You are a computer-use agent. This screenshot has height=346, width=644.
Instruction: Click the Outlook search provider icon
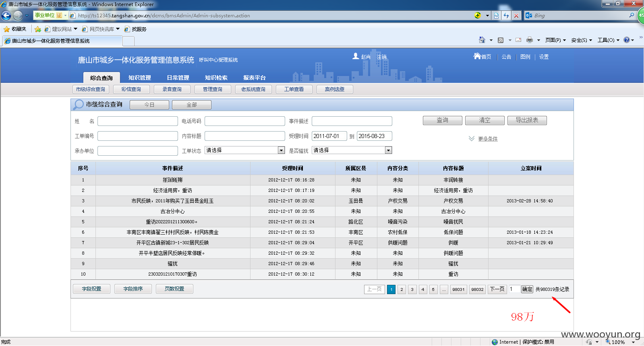tap(528, 15)
